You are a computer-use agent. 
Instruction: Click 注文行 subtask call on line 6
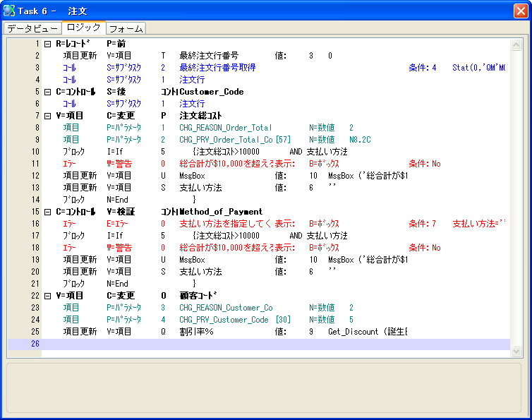259,104
